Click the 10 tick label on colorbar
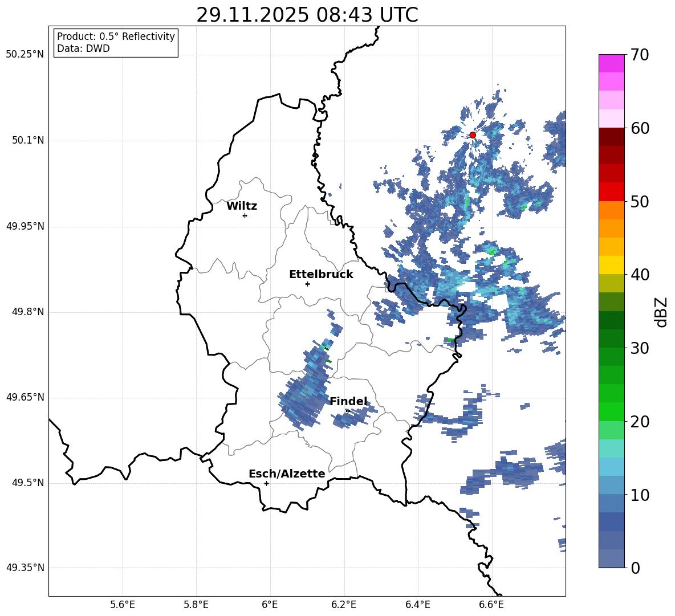 [x=639, y=495]
